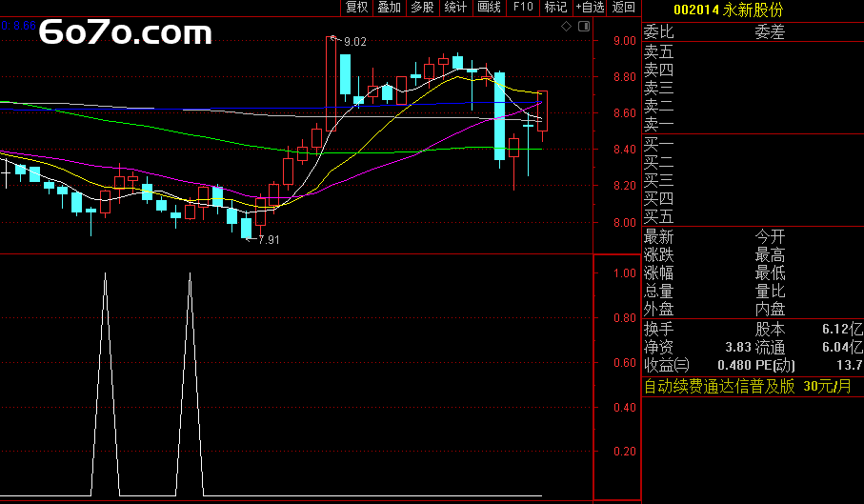The image size is (864, 504).
Task: Open the 统计 statistics tool
Action: point(455,8)
